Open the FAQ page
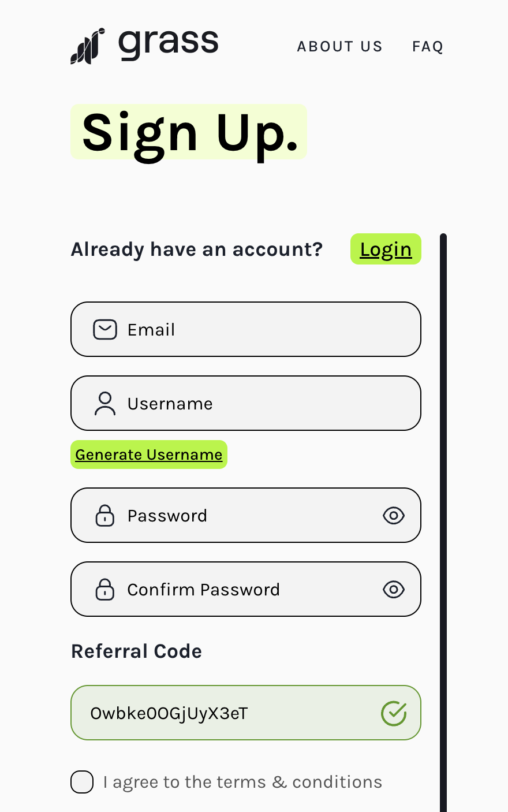508x812 pixels. coord(428,46)
